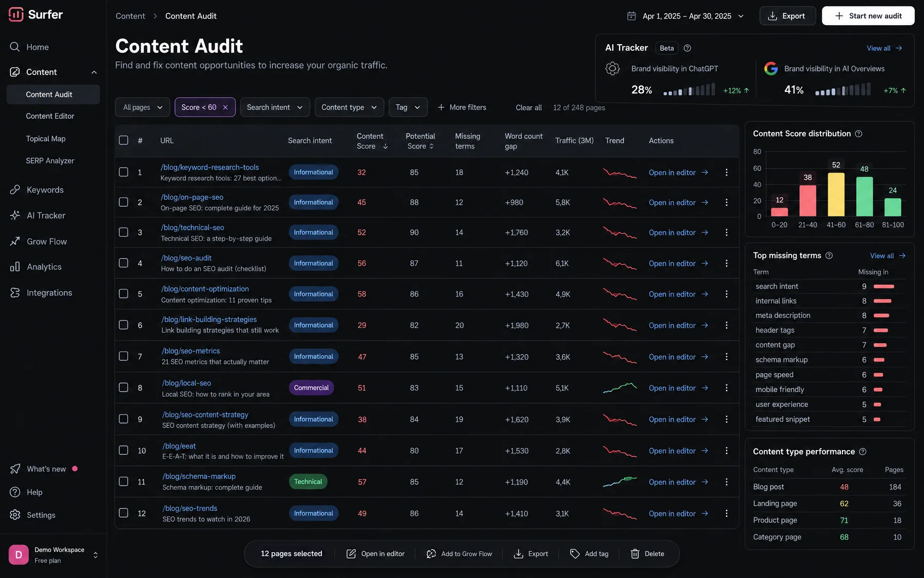Open AI Tracker sparkle icon in sidebar

(15, 215)
